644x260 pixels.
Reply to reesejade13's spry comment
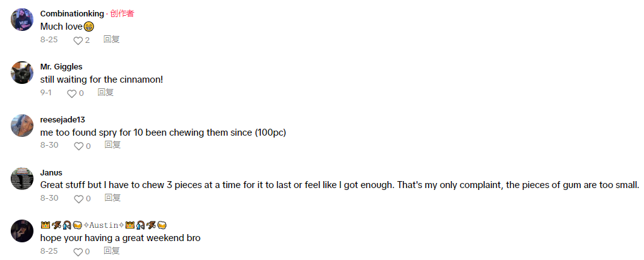tap(112, 145)
